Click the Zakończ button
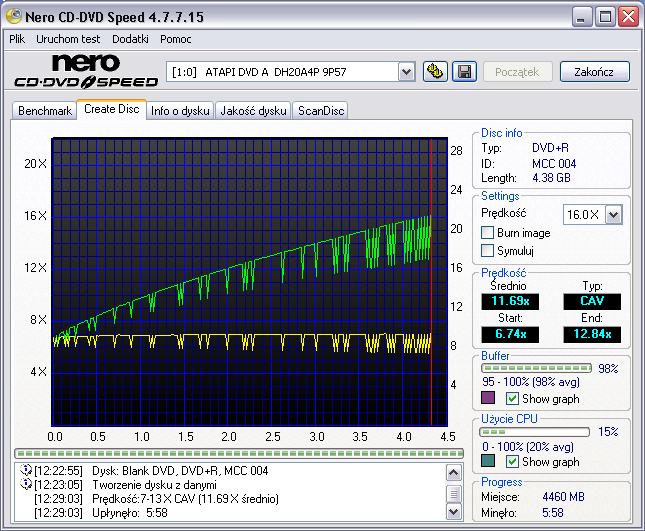 [594, 72]
